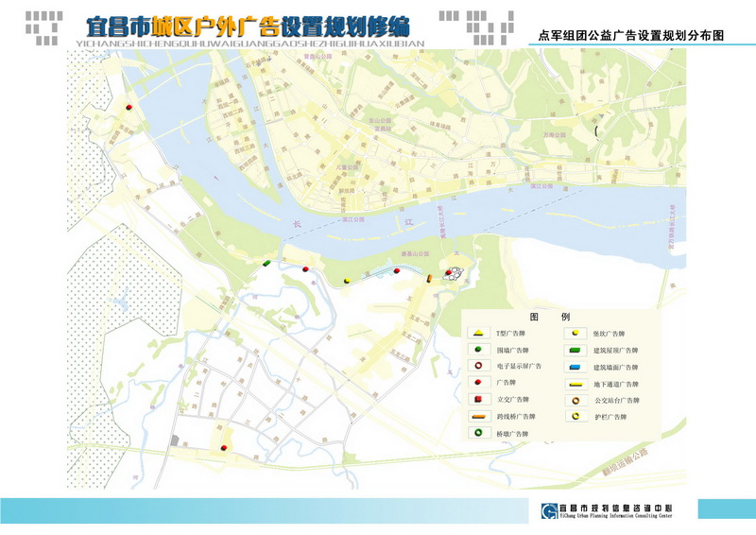Click the 护栏广告牌 yellow ring legend icon
The image size is (756, 535).
[x=576, y=416]
